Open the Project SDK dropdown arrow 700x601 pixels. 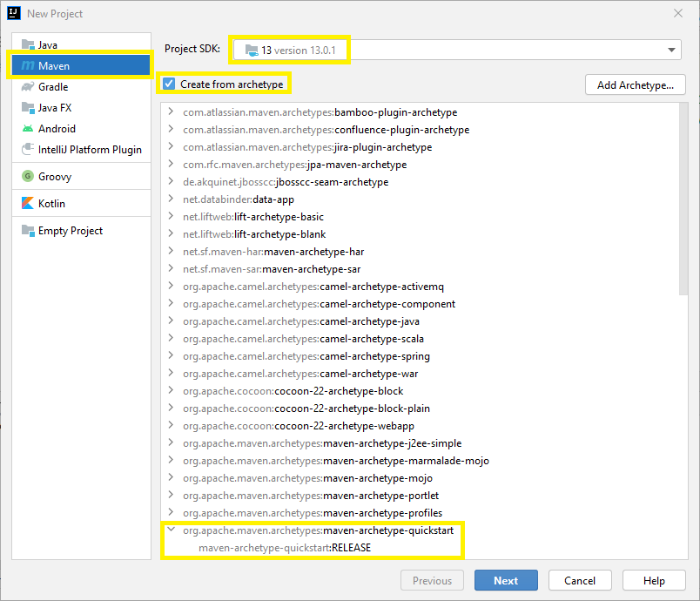pyautogui.click(x=671, y=50)
